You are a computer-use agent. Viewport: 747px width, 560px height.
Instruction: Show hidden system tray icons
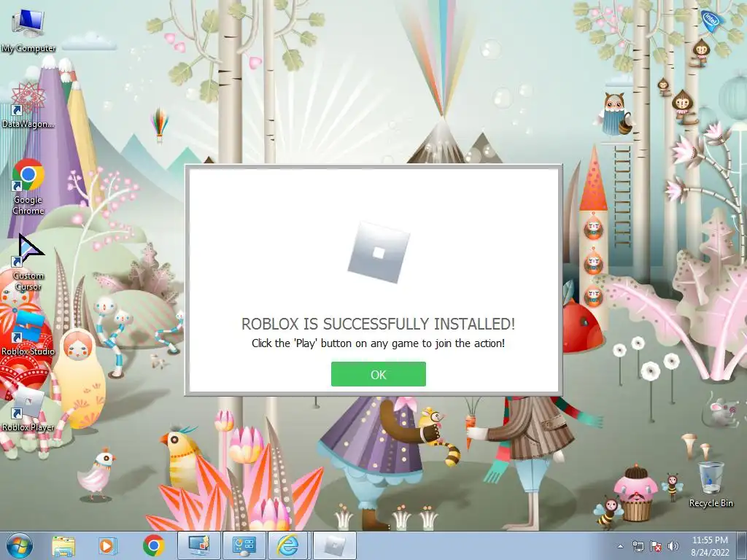coord(620,546)
